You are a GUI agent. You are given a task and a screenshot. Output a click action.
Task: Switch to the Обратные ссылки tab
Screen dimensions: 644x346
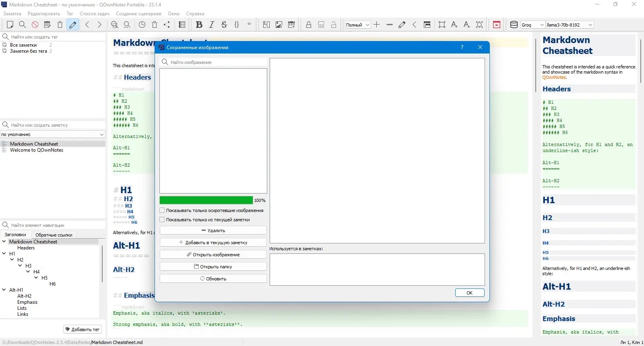pos(54,235)
